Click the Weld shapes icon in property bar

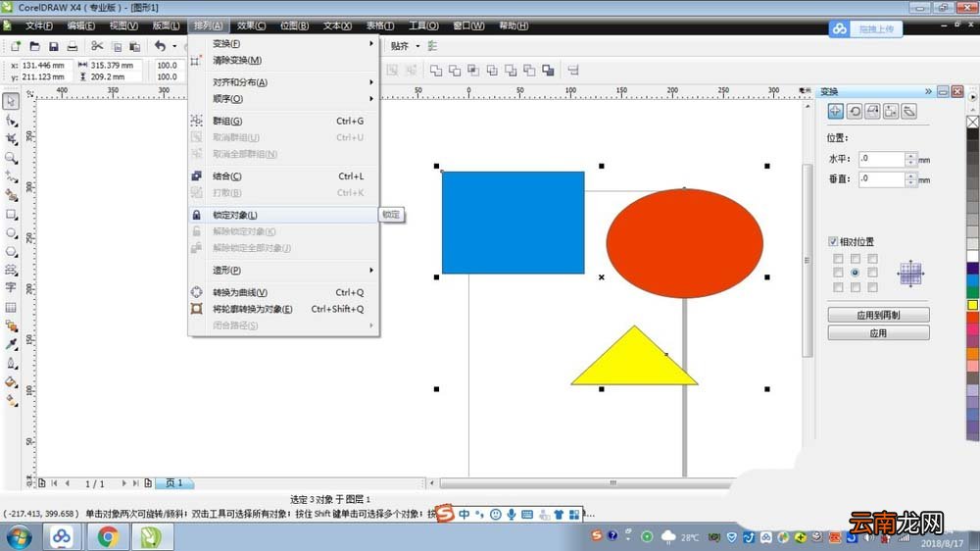(x=436, y=71)
